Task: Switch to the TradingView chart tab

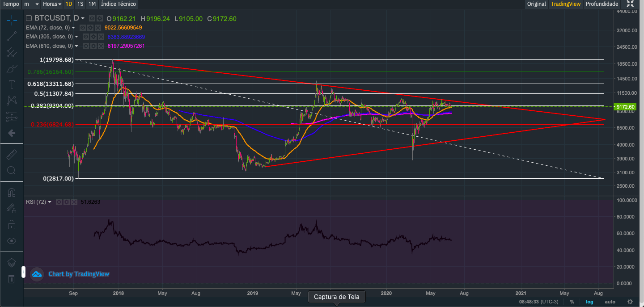Action: [566, 4]
